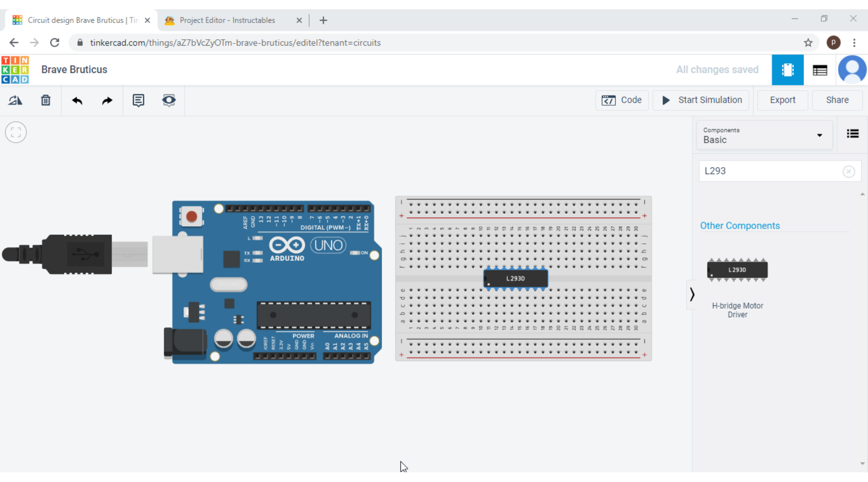This screenshot has height=482, width=868.
Task: Click the project name Brave Bruticus
Action: coord(74,70)
